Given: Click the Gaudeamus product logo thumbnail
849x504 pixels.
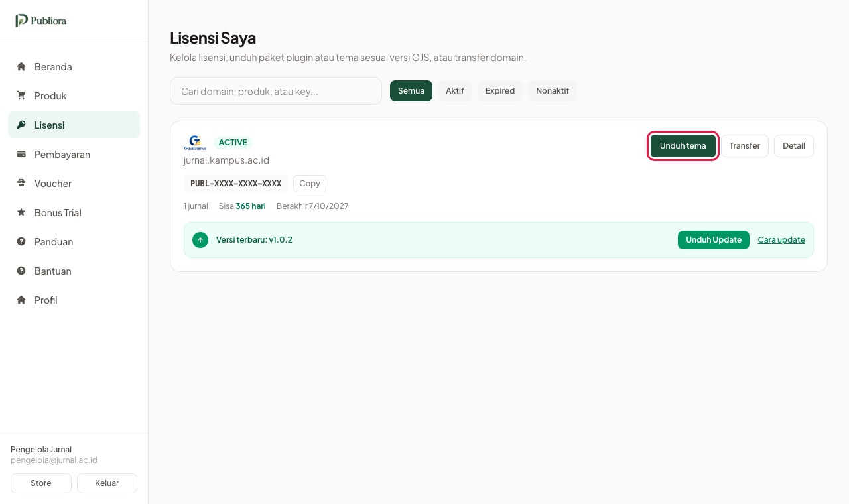Looking at the screenshot, I should pyautogui.click(x=195, y=143).
